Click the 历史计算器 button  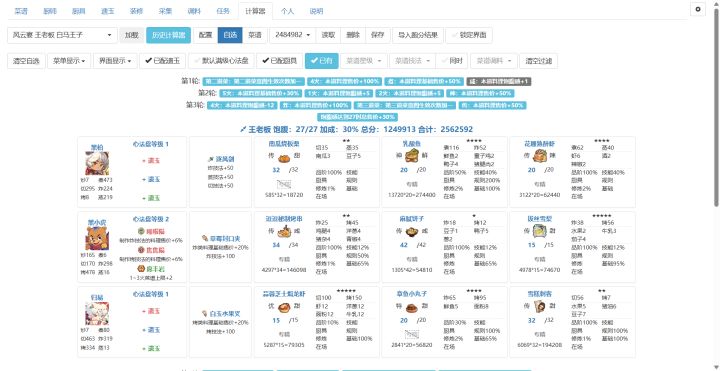169,35
